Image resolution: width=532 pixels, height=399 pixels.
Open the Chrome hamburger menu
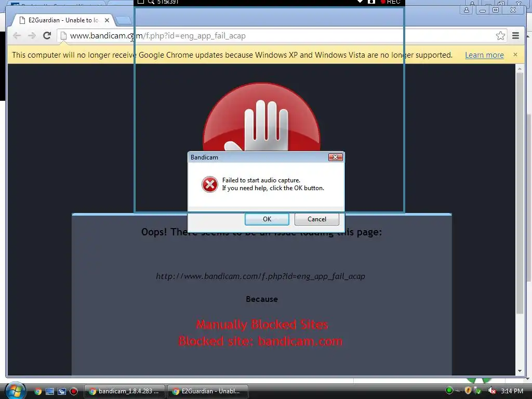tap(515, 36)
